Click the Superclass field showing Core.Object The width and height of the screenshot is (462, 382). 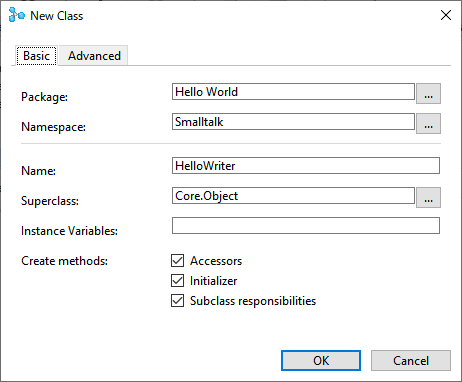click(x=293, y=196)
